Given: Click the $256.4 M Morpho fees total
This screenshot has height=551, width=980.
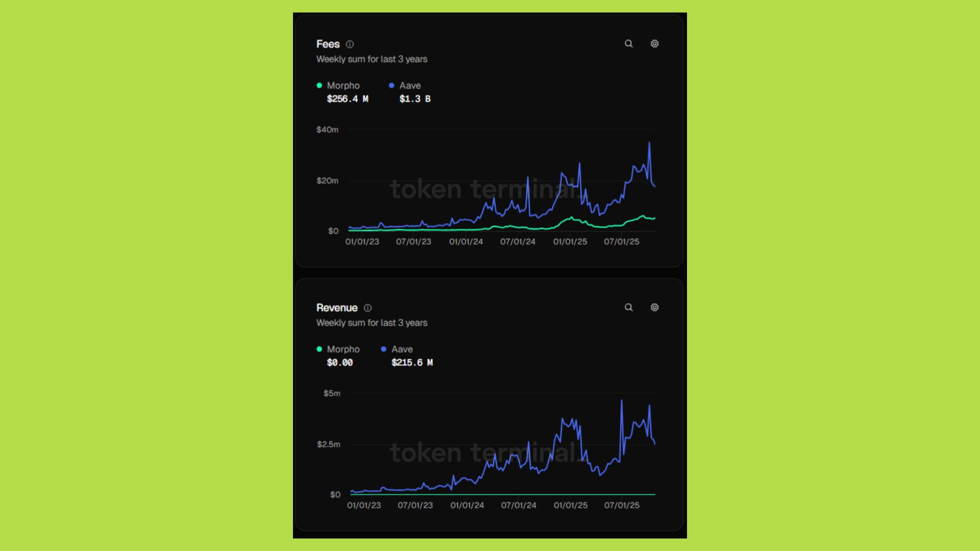Looking at the screenshot, I should pos(348,99).
